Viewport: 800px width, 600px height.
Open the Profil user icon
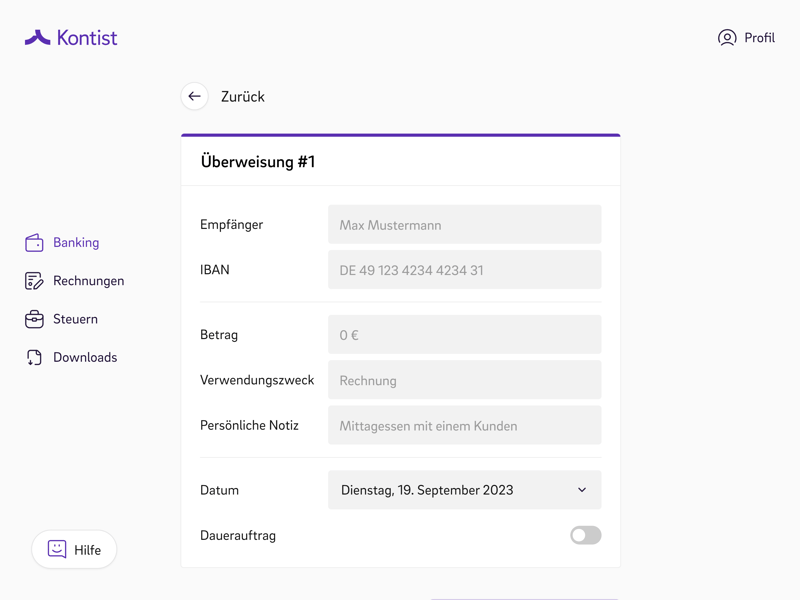point(727,38)
